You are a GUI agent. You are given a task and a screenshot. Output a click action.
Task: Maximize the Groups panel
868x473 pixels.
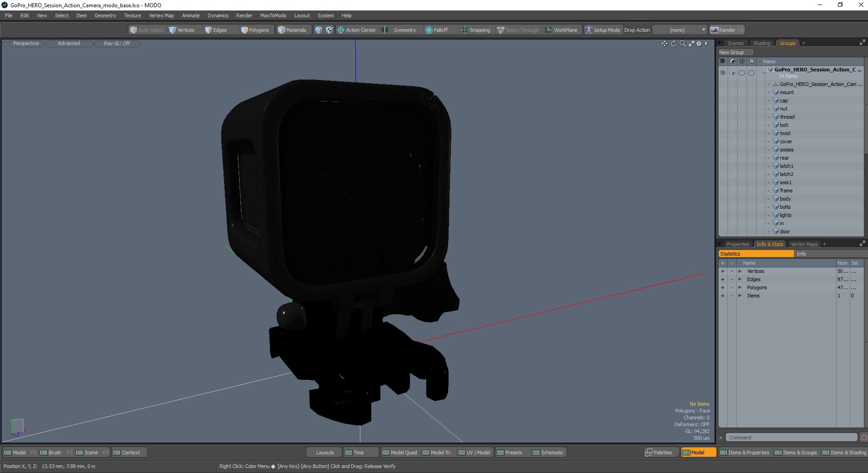(862, 43)
